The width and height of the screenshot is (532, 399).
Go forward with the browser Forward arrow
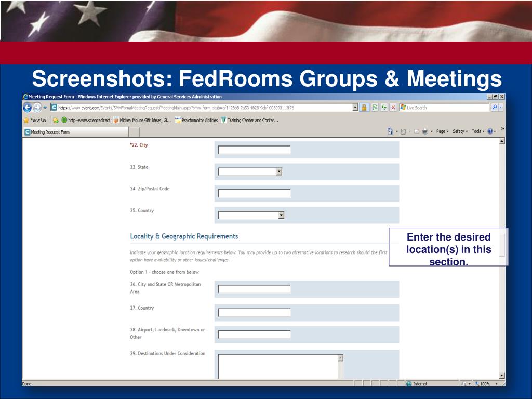37,108
